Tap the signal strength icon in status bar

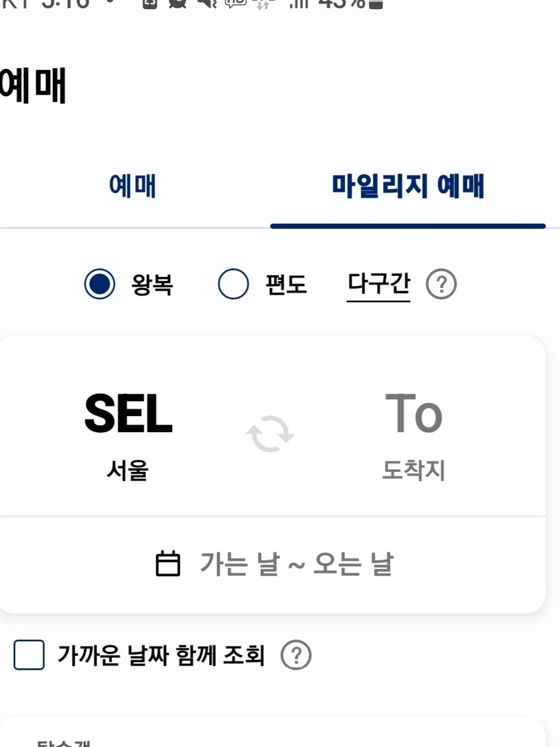[299, 4]
